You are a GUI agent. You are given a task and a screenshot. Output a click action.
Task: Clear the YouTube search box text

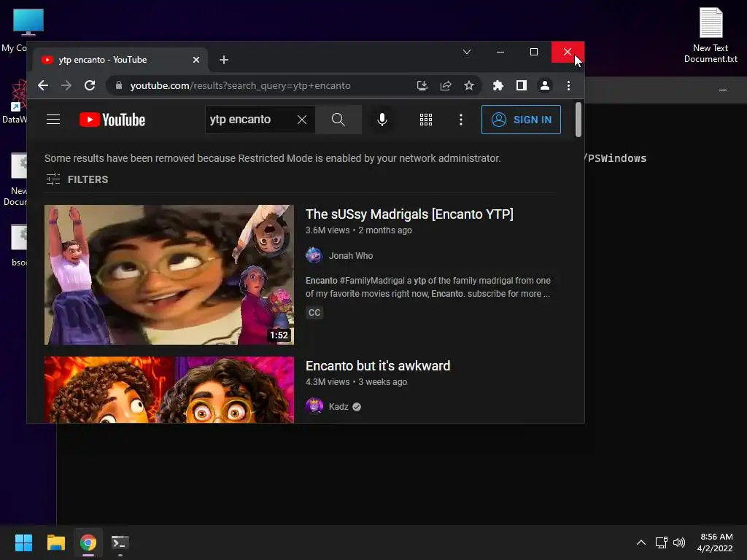click(x=302, y=120)
